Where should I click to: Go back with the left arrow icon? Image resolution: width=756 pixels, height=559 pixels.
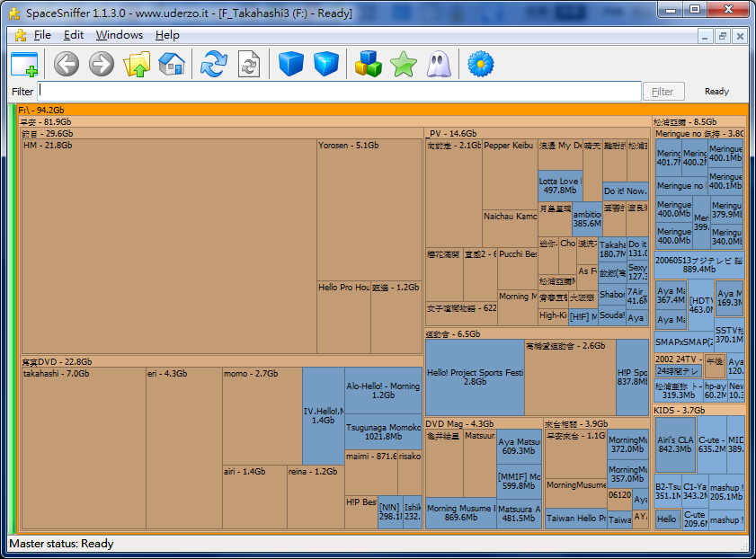[x=66, y=64]
